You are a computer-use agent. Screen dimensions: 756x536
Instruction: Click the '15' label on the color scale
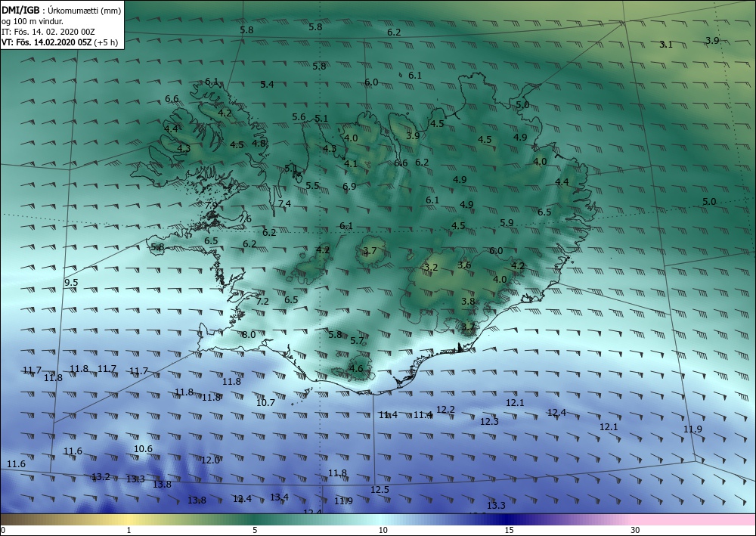(x=509, y=530)
